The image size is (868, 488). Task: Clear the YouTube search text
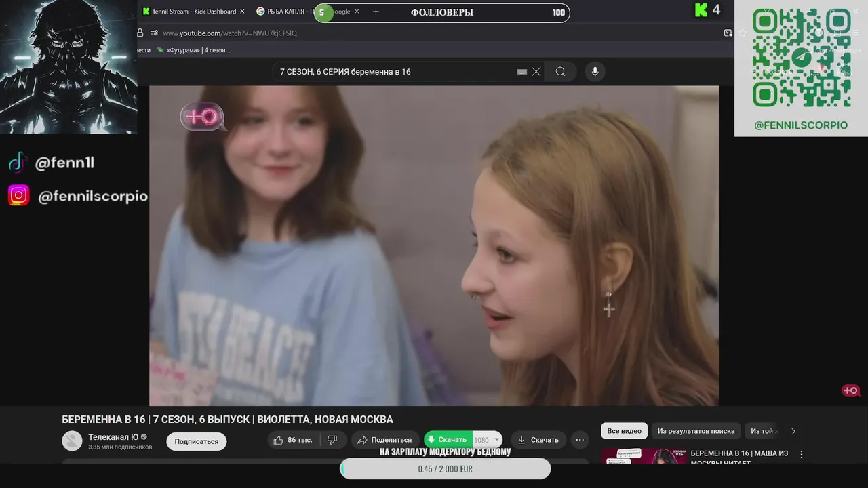pyautogui.click(x=536, y=71)
